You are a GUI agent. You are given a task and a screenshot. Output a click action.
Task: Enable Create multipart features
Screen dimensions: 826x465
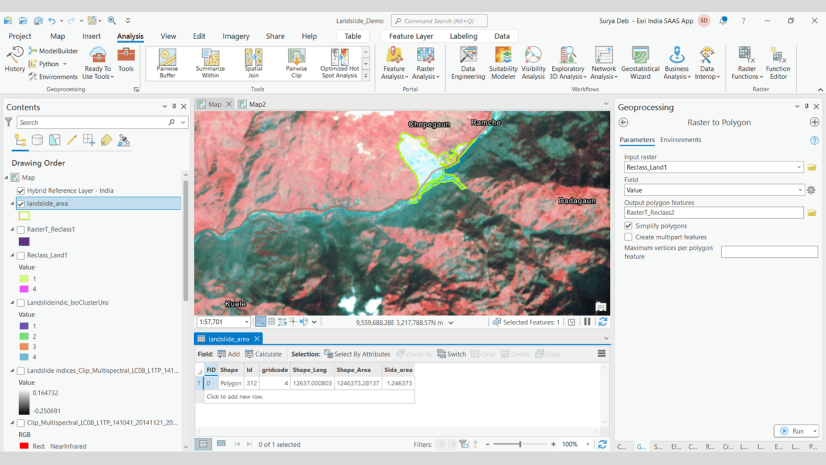(x=628, y=237)
